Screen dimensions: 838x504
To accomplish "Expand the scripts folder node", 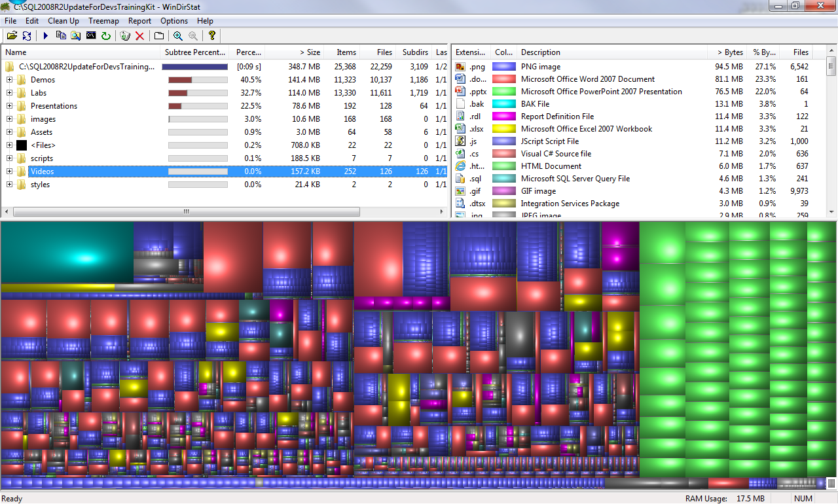I will (x=9, y=158).
